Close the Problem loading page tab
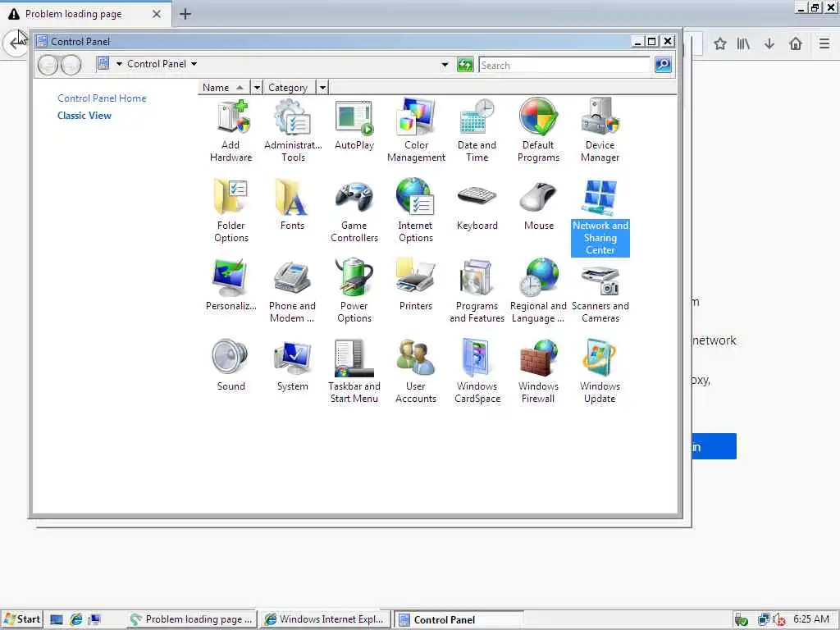The image size is (840, 630). (157, 14)
